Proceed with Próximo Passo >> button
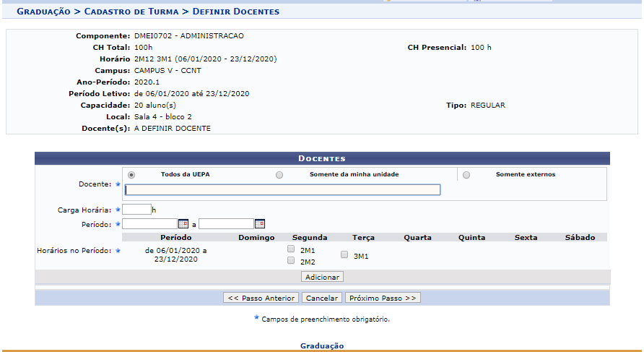The width and height of the screenshot is (644, 352). [x=383, y=298]
